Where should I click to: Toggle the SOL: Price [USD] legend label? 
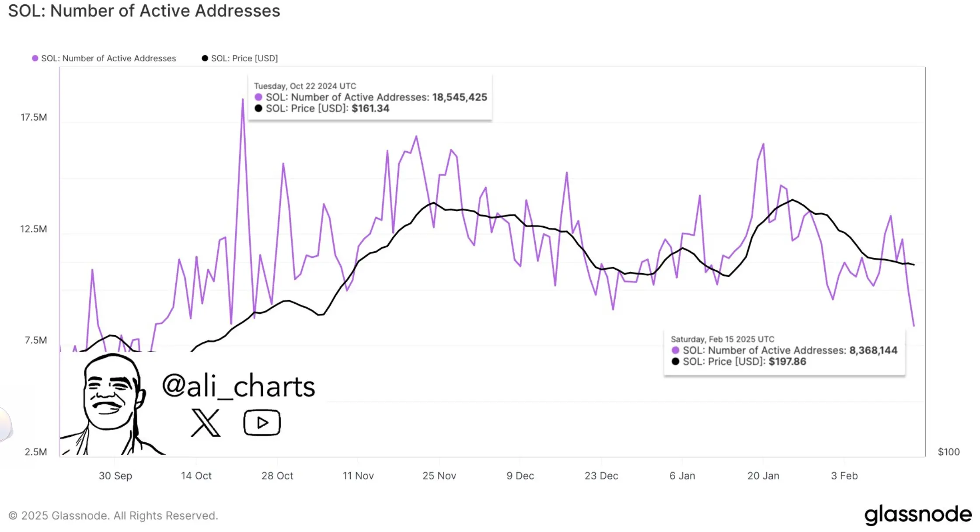[x=244, y=58]
